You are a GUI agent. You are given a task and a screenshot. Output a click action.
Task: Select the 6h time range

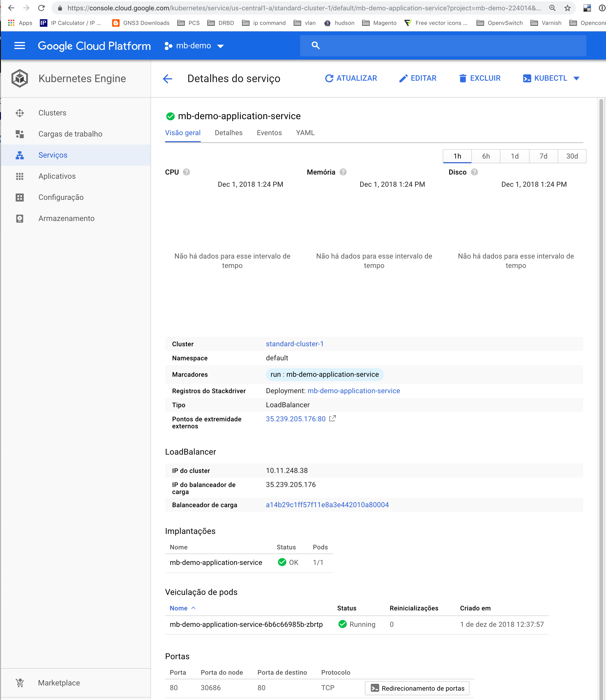486,156
